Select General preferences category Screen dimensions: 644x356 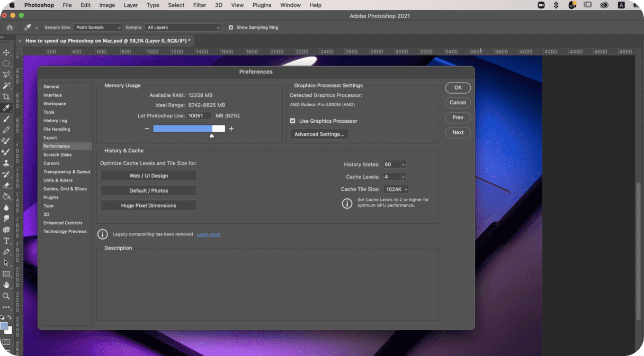[x=51, y=87]
